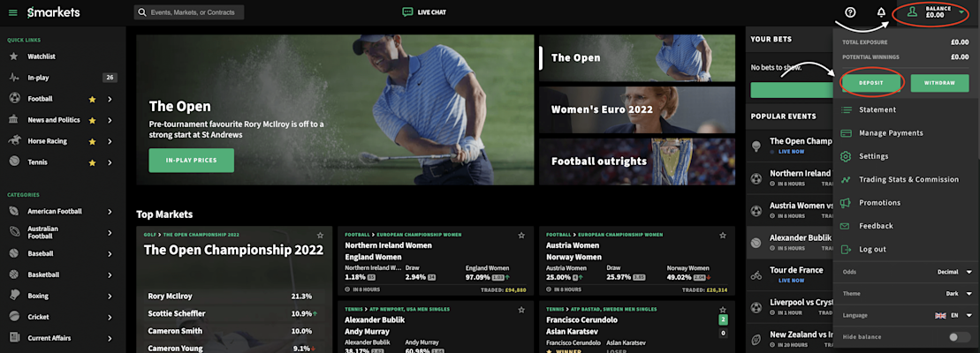Click the account user avatar icon

coord(912,11)
